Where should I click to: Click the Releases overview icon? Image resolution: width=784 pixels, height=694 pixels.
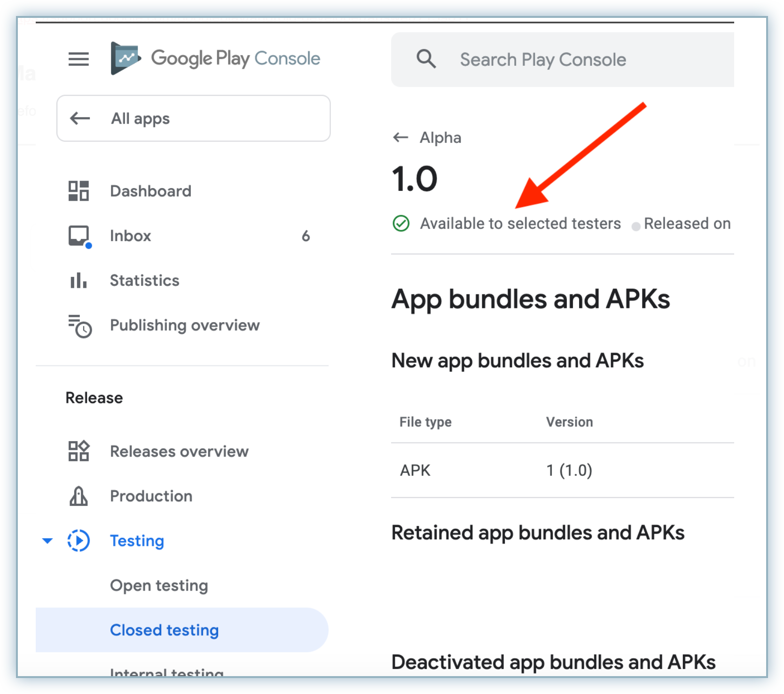tap(78, 451)
